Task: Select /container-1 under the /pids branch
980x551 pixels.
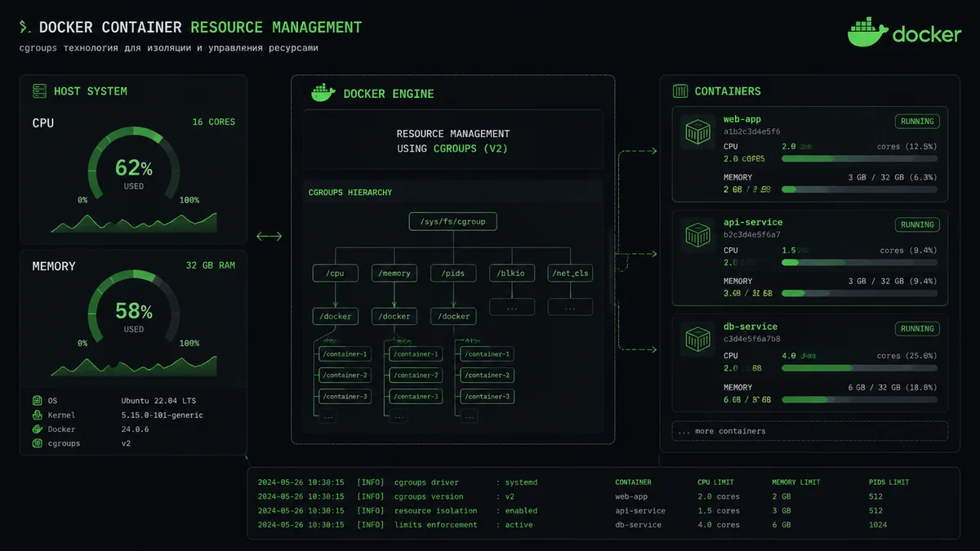Action: 488,354
